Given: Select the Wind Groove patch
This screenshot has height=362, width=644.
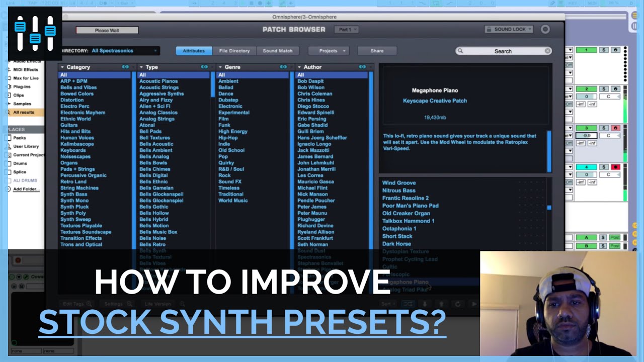Looking at the screenshot, I should pos(399,183).
